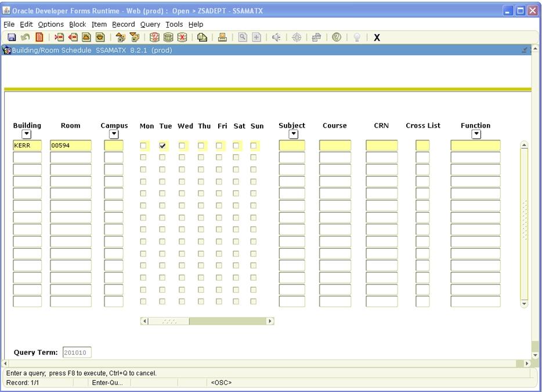542x392 pixels.
Task: Click the highlighted Campus field in KERR row
Action: coord(114,146)
